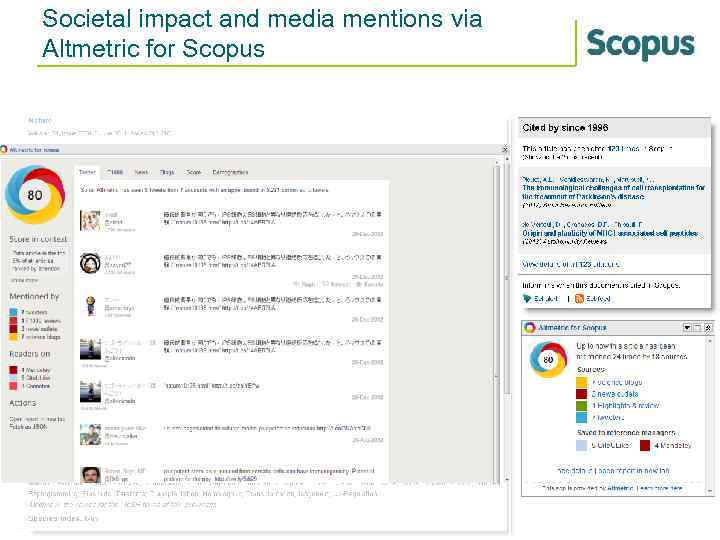This screenshot has height=540, width=720.
Task: Open the bearded man's avatar at the list bottom
Action: pyautogui.click(x=90, y=474)
